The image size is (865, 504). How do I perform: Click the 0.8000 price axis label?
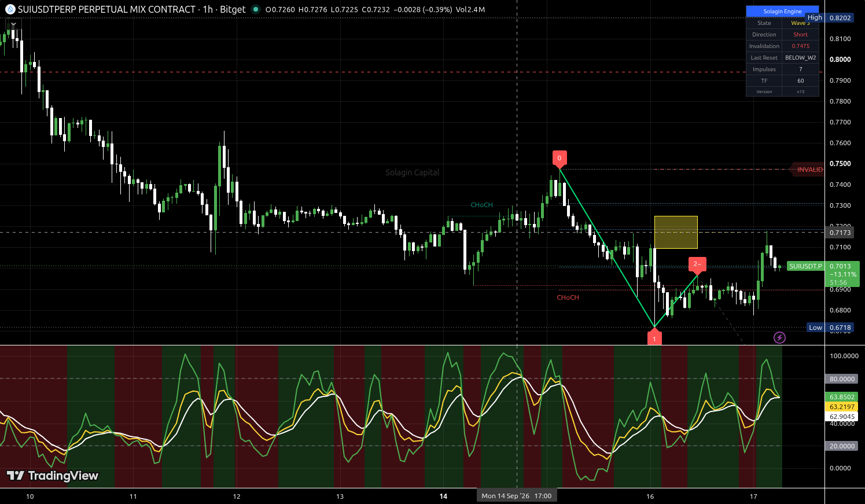[x=840, y=60]
